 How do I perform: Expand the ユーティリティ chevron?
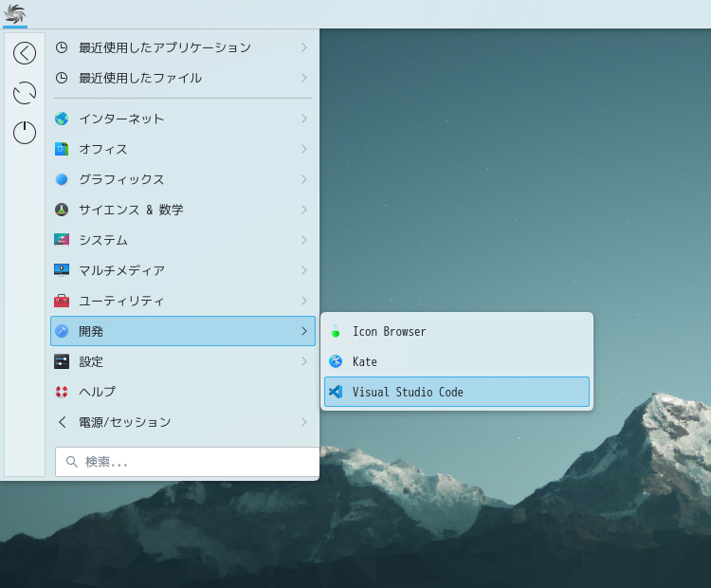click(304, 301)
